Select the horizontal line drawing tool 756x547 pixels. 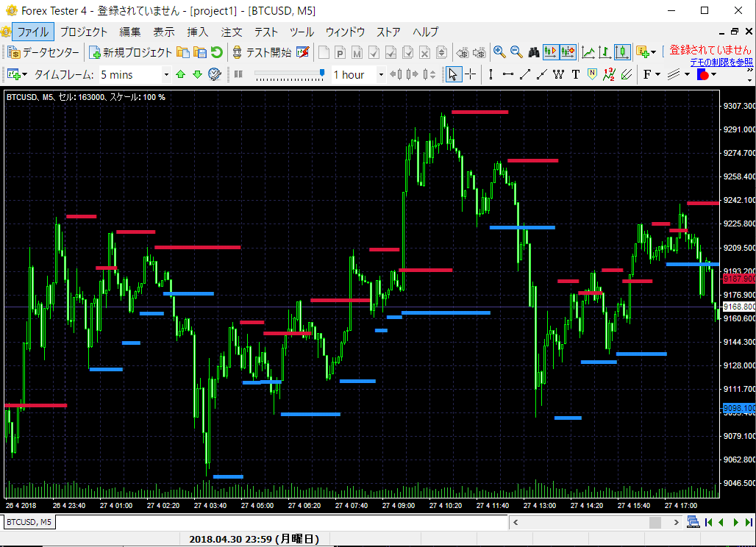(x=507, y=75)
